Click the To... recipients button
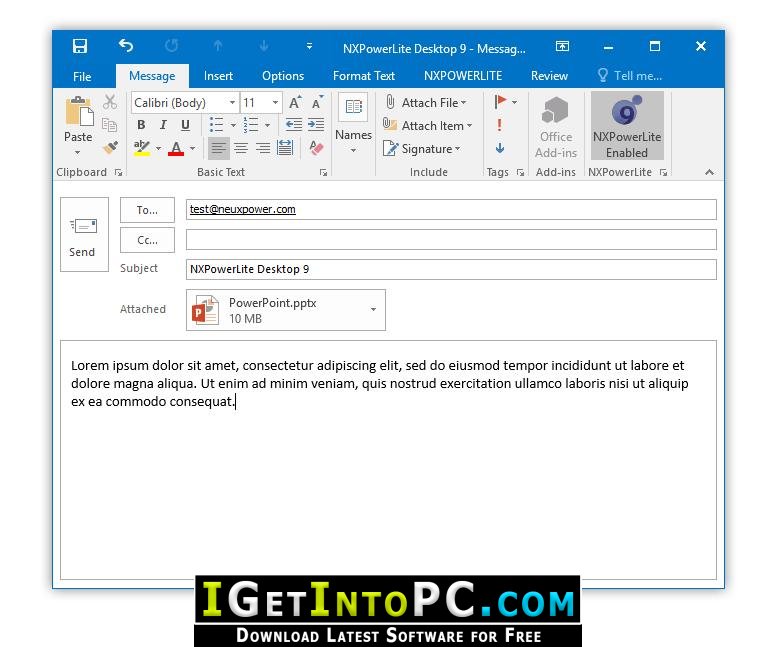The width and height of the screenshot is (776, 647). (147, 210)
